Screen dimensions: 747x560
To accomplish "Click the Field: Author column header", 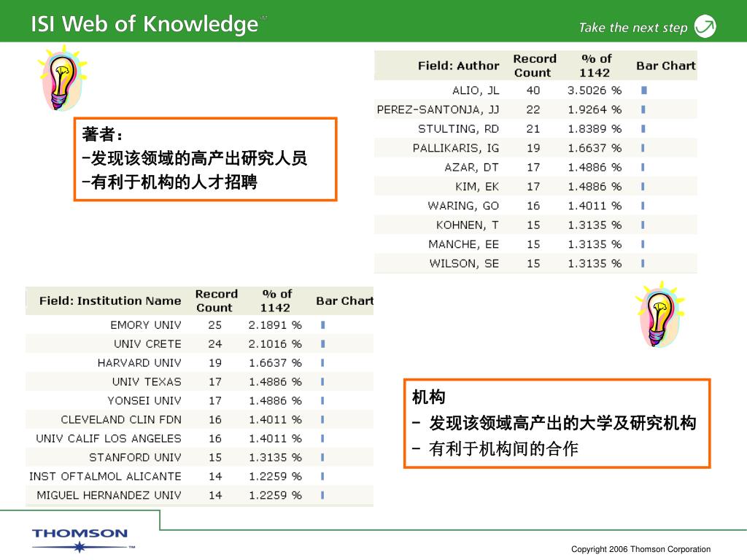I will [x=458, y=66].
